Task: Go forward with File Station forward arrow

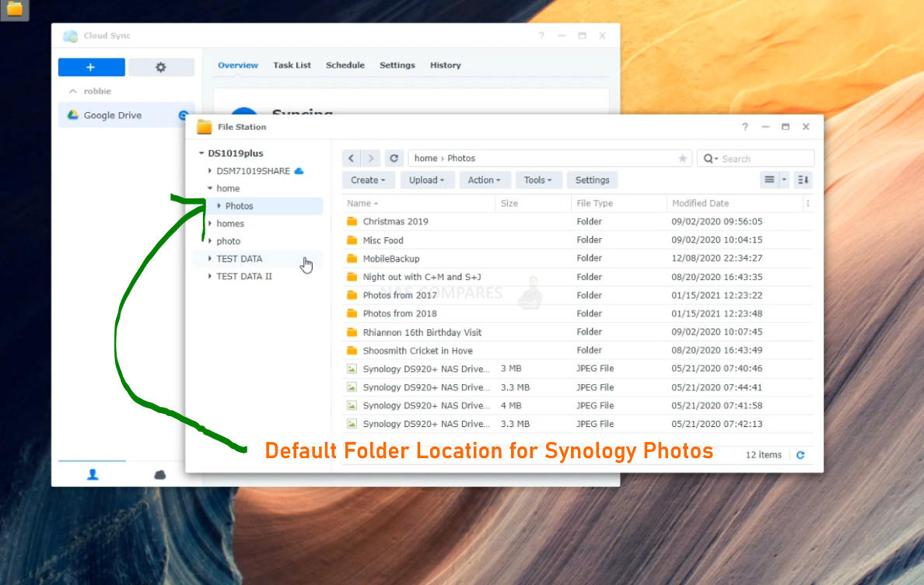Action: [x=371, y=159]
